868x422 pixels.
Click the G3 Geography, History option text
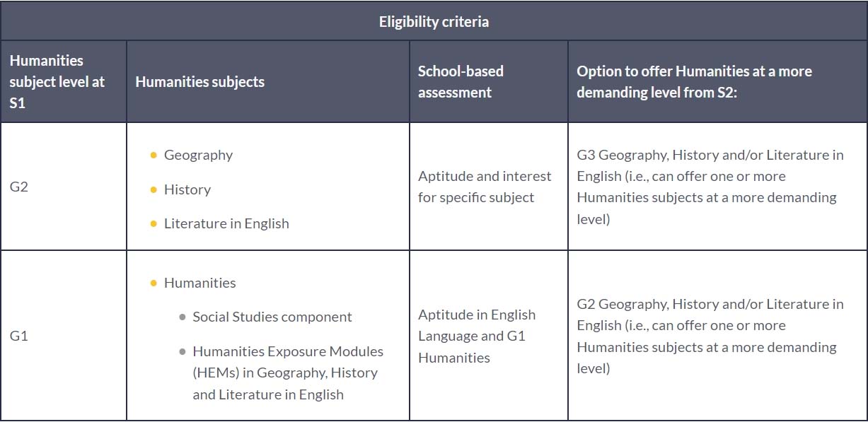pyautogui.click(x=710, y=187)
